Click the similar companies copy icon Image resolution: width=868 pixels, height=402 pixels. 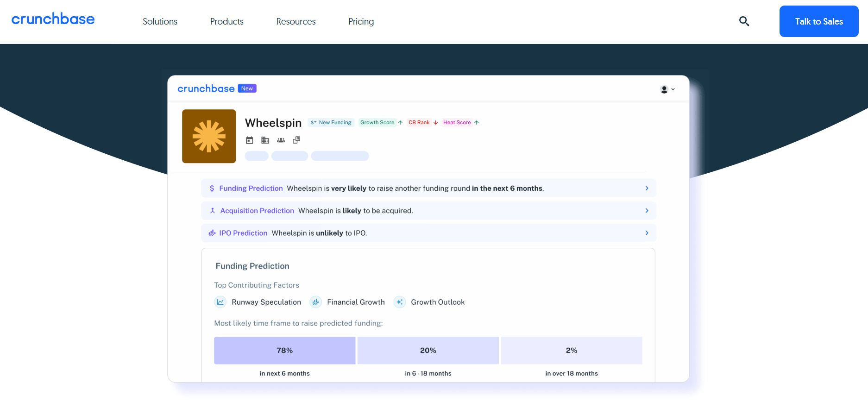[296, 140]
